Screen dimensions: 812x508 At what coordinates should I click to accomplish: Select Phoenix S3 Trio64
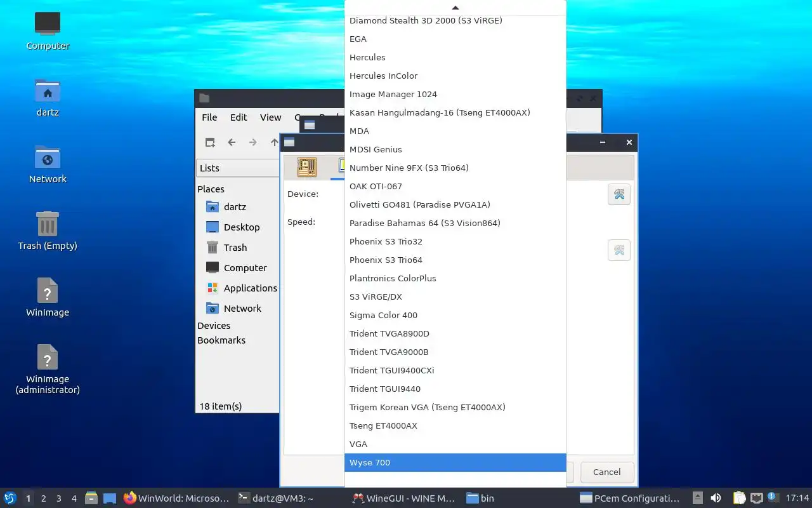[455, 260]
